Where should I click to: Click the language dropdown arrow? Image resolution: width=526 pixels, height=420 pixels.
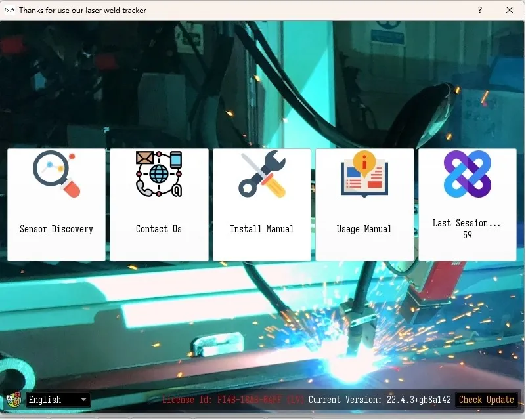pos(83,400)
